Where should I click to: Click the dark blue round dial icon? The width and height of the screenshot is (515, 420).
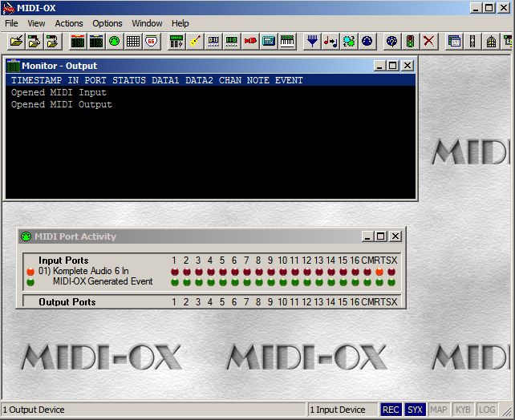click(x=367, y=42)
